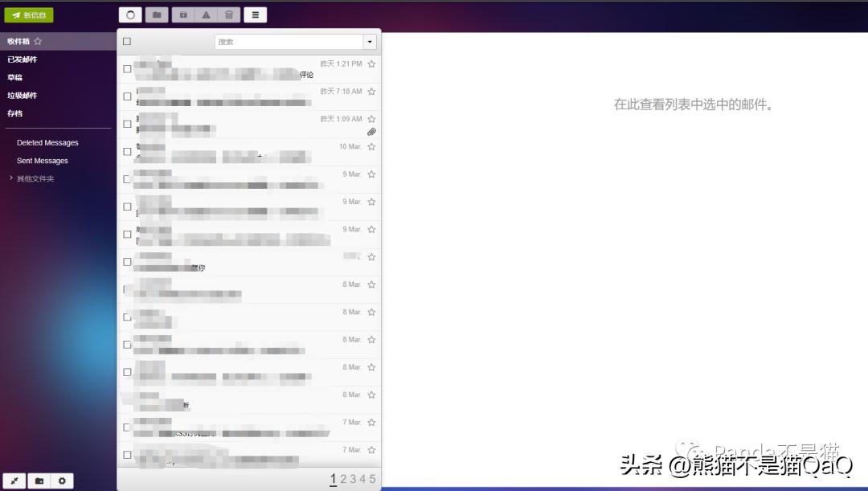Go to page 3 of the message list
The image size is (868, 491).
tap(353, 478)
